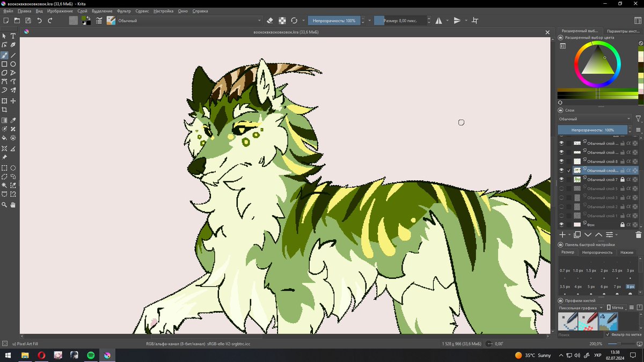Hide layer 'Обычный слой 8'
The width and height of the screenshot is (644, 362).
tap(562, 161)
